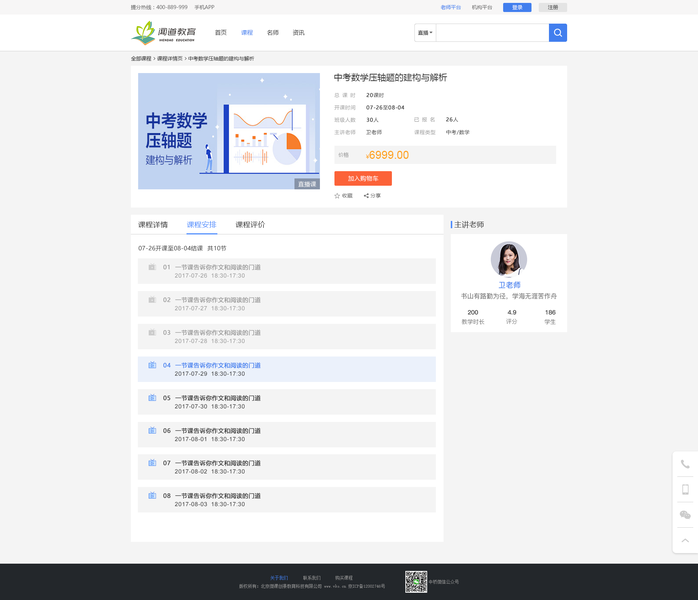Open lesson 01 title dated 2017-07-26
Viewport: 698px width, 600px height.
tap(218, 267)
